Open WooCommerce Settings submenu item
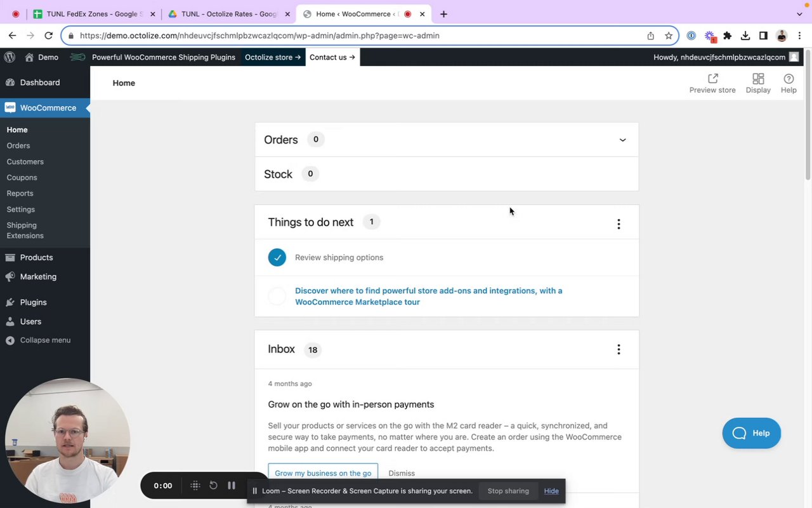The width and height of the screenshot is (812, 508). point(21,209)
